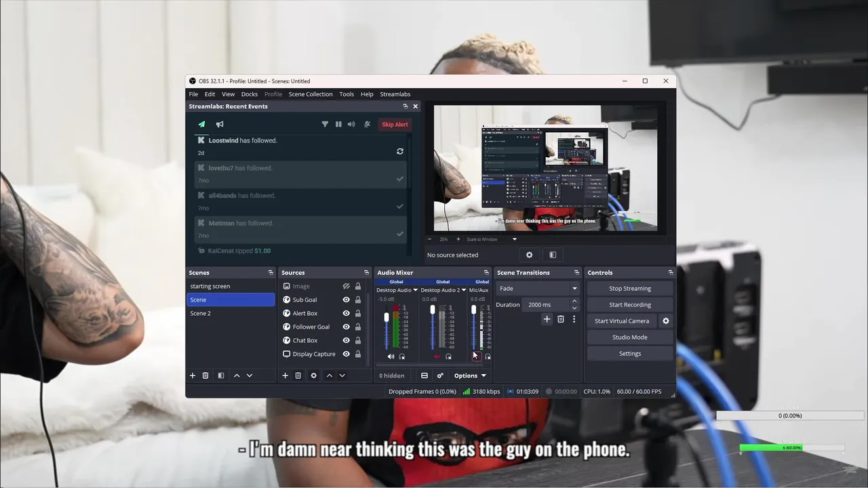Image resolution: width=868 pixels, height=488 pixels.
Task: Move scene up arrow in Scenes panel
Action: coord(237,375)
